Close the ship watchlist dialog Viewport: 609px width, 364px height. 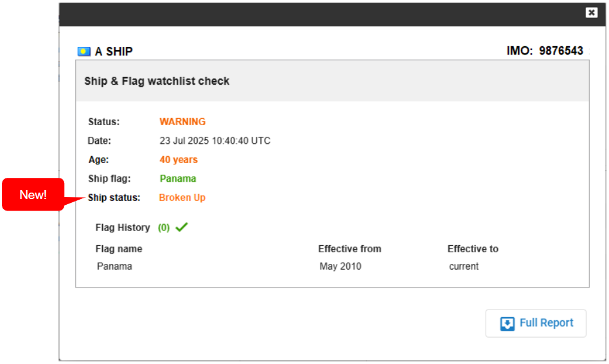point(591,13)
